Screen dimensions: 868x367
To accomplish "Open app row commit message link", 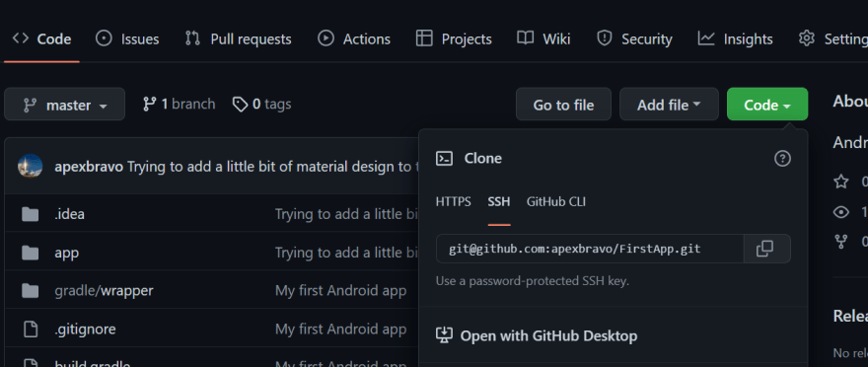I will tap(346, 253).
